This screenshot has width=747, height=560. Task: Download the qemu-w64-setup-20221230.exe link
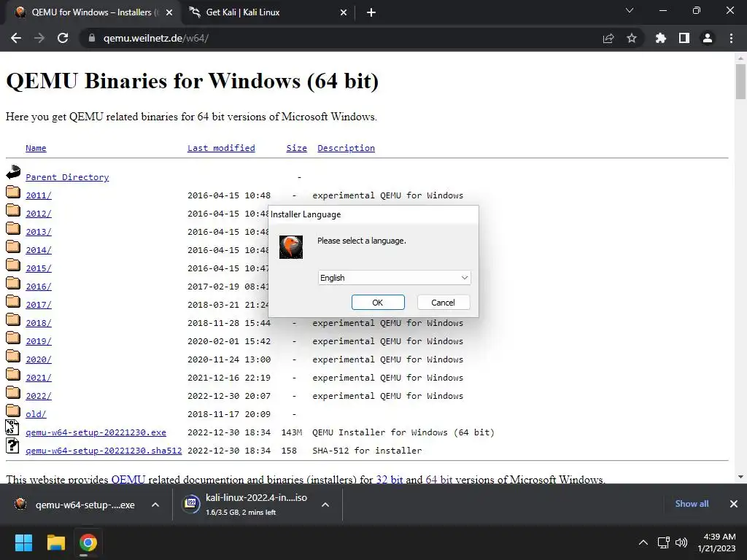(x=96, y=432)
